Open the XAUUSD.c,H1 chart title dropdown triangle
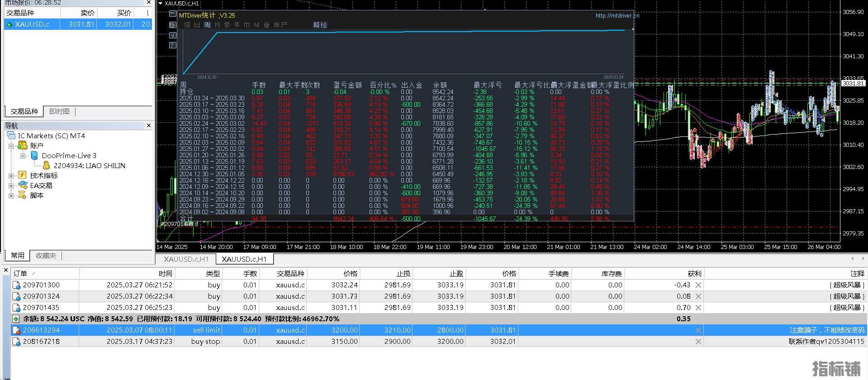This screenshot has width=868, height=380. [160, 4]
